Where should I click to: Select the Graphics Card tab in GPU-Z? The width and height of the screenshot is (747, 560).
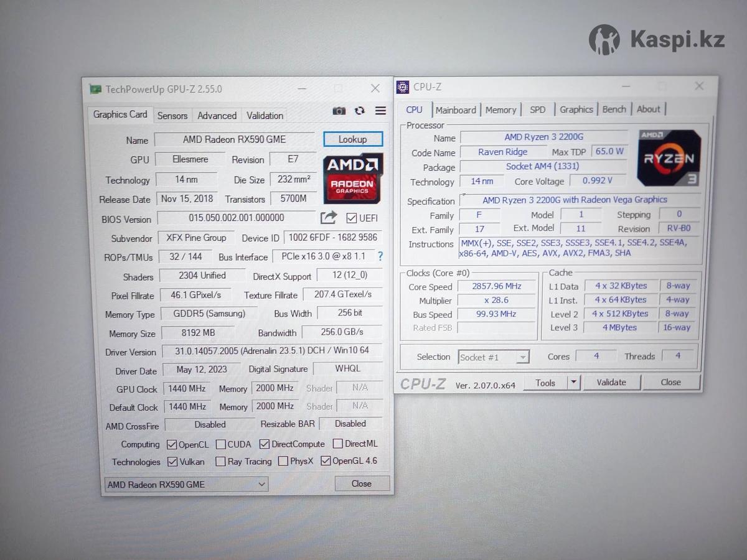click(x=120, y=114)
